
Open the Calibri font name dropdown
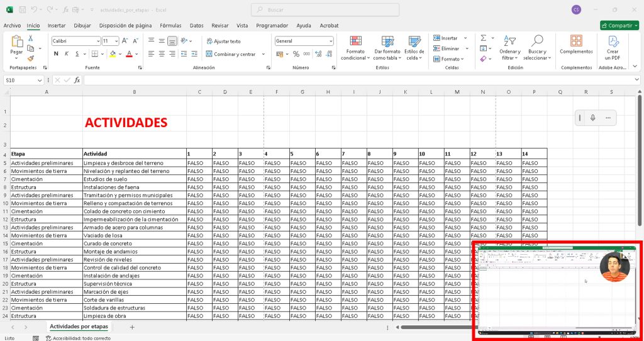[x=98, y=41]
